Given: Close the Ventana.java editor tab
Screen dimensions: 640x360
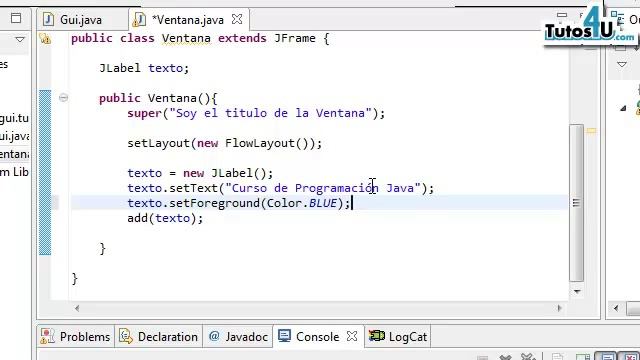Looking at the screenshot, I should coord(237,19).
